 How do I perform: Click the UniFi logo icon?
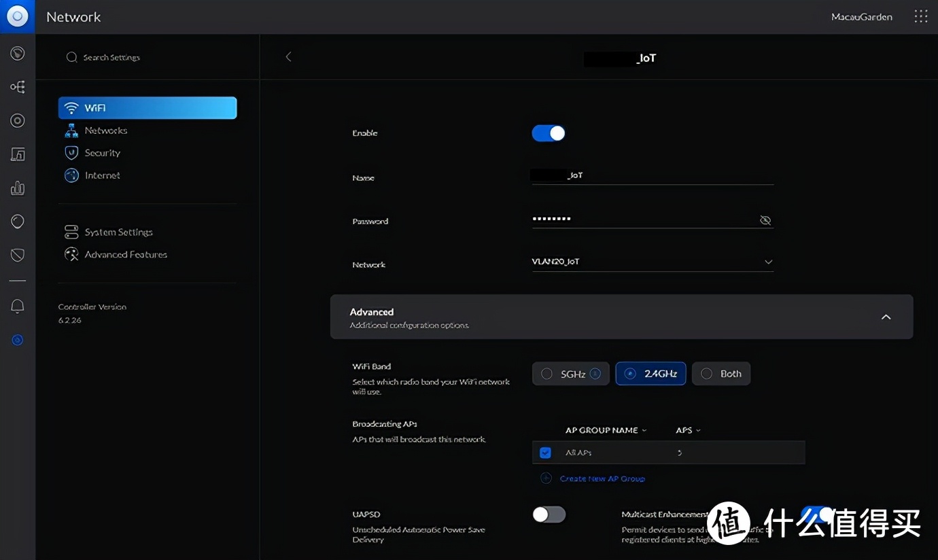point(17,17)
